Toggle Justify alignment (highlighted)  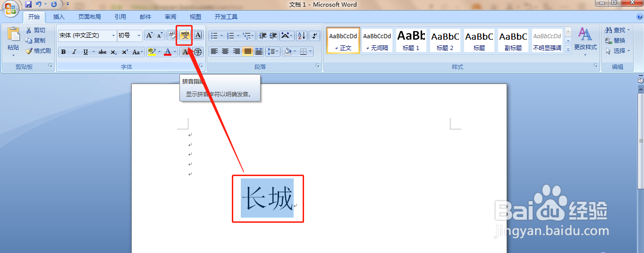tap(248, 51)
